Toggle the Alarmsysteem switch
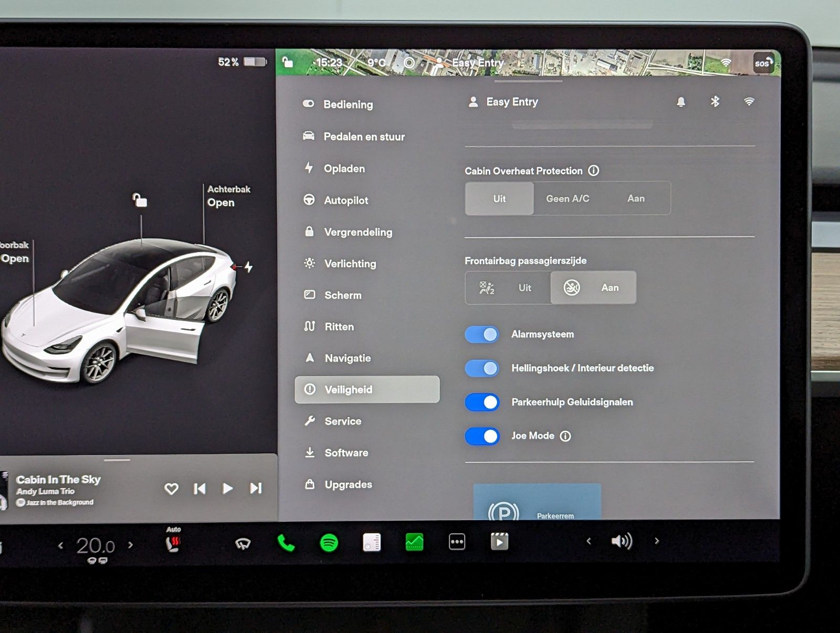840x633 pixels. click(482, 334)
